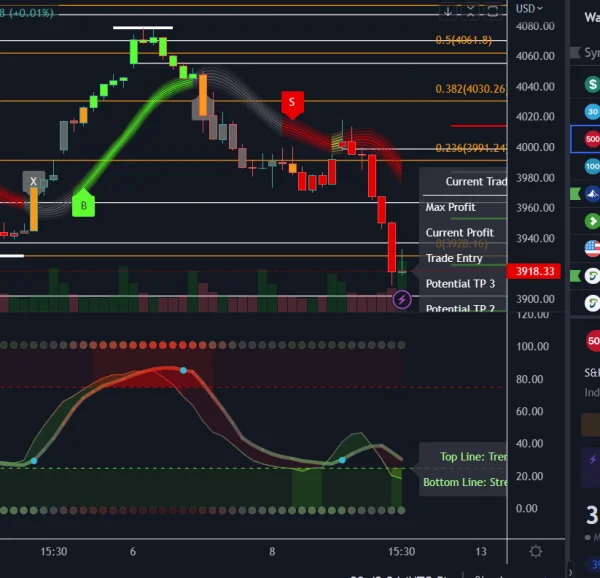Click the purple lightning bolt icon on chart
Image resolution: width=600 pixels, height=578 pixels.
tap(402, 298)
